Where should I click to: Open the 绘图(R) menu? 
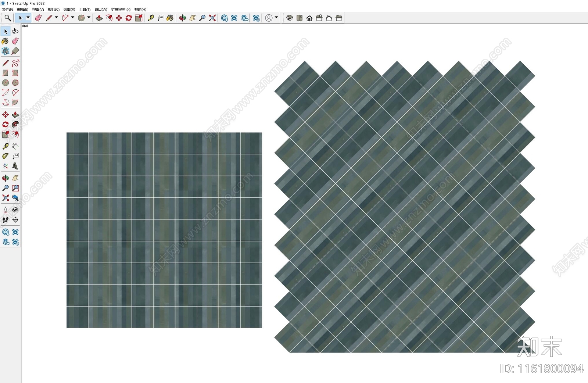click(69, 10)
